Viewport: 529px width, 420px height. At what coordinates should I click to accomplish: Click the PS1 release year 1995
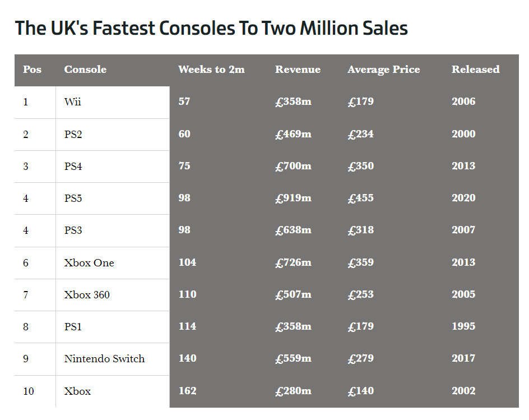463,326
